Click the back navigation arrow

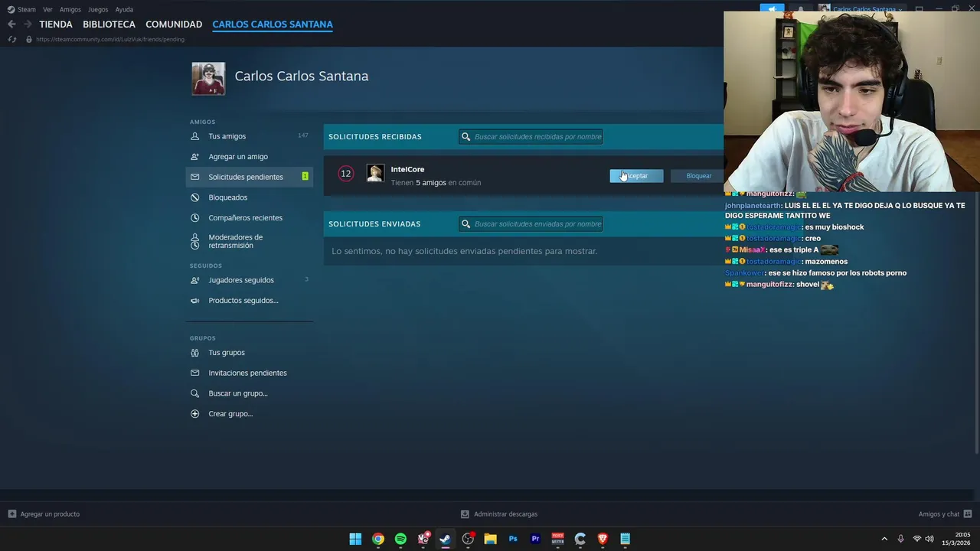(x=11, y=24)
